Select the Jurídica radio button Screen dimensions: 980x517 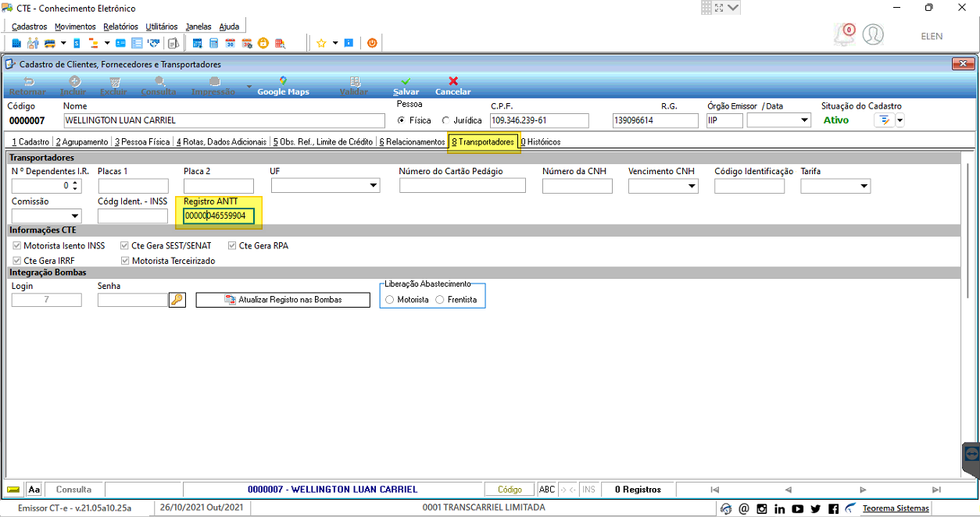click(446, 120)
